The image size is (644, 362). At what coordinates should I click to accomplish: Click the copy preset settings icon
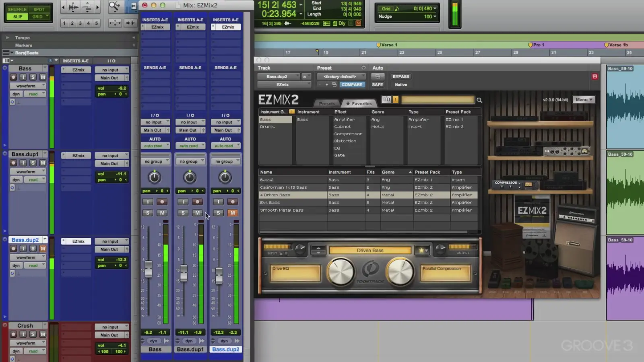click(334, 84)
